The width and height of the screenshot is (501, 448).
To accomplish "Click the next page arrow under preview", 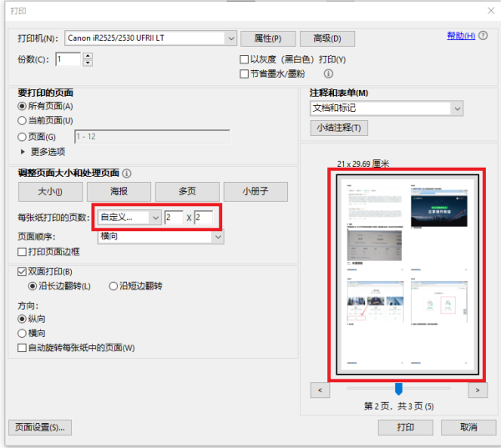I will 477,390.
